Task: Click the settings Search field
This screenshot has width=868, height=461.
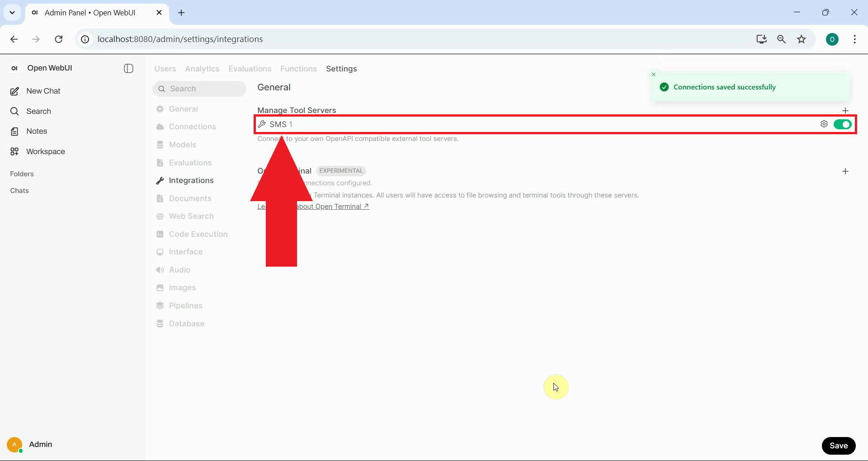Action: click(199, 89)
